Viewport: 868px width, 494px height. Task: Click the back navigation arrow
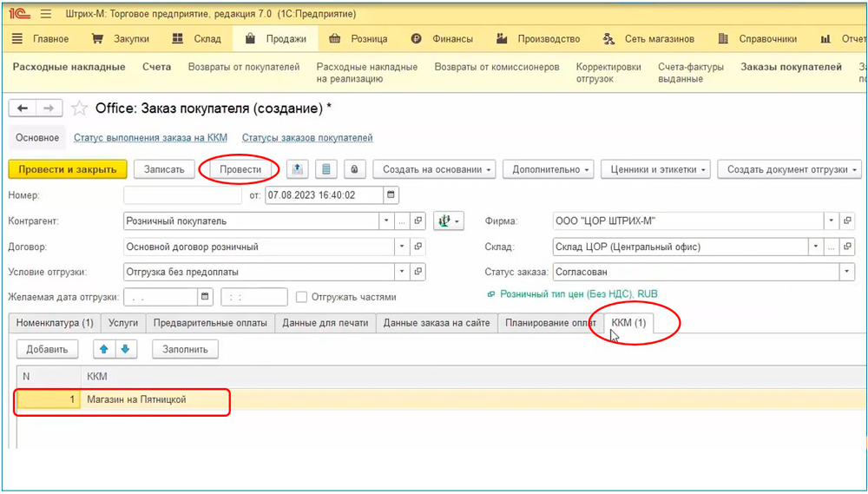[23, 109]
